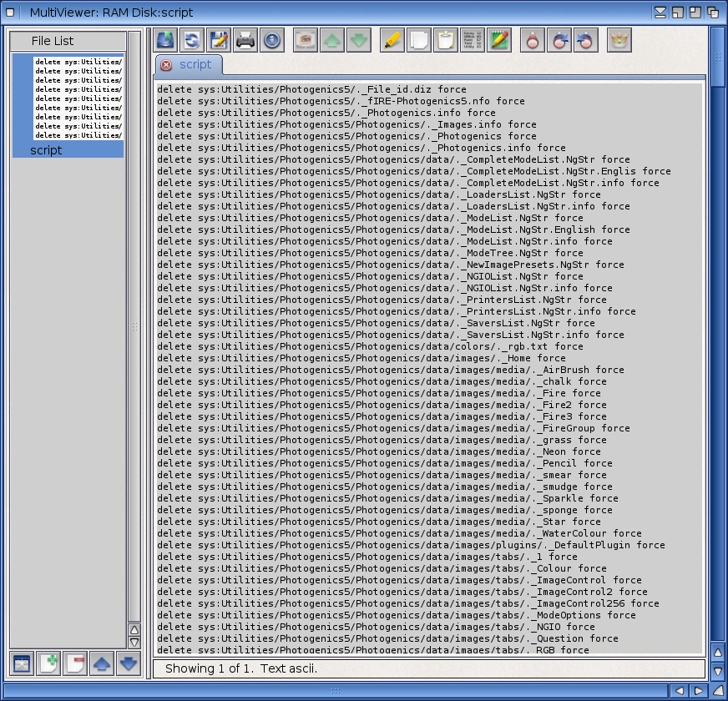
Task: Click the red magnifier search icon
Action: (x=532, y=40)
